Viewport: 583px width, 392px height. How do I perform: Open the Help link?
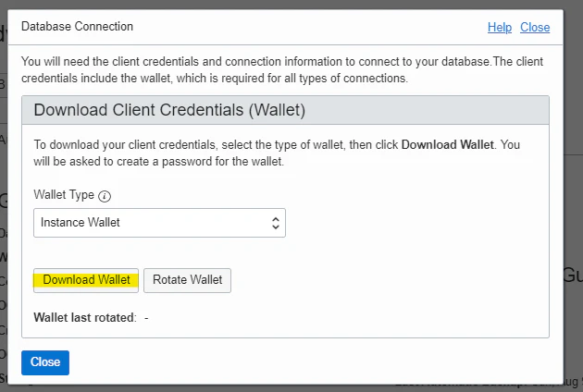click(500, 27)
